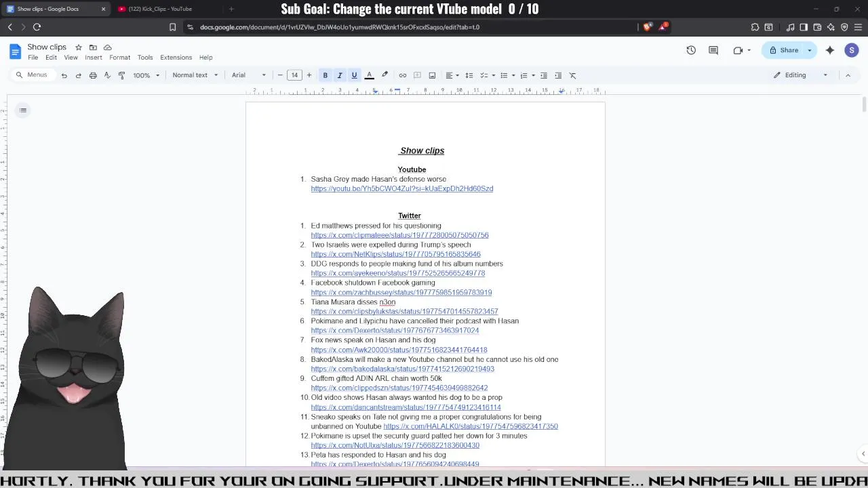Open the Dexerto 1977676773463917024 link
The image size is (868, 488).
395,331
